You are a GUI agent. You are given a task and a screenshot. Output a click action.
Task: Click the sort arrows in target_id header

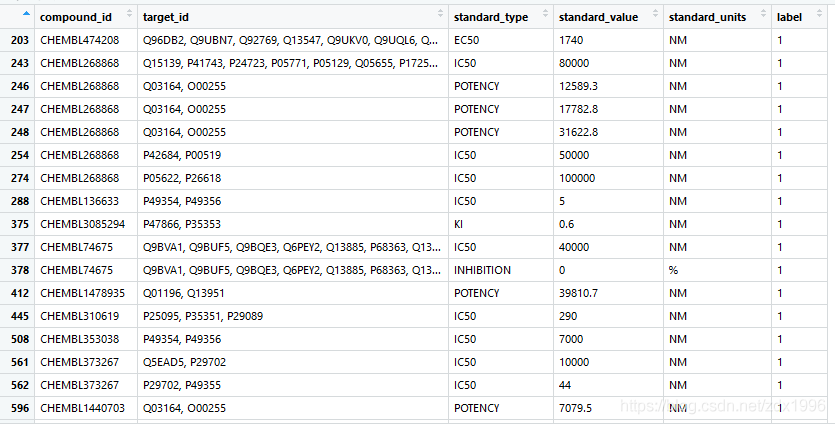click(x=441, y=15)
